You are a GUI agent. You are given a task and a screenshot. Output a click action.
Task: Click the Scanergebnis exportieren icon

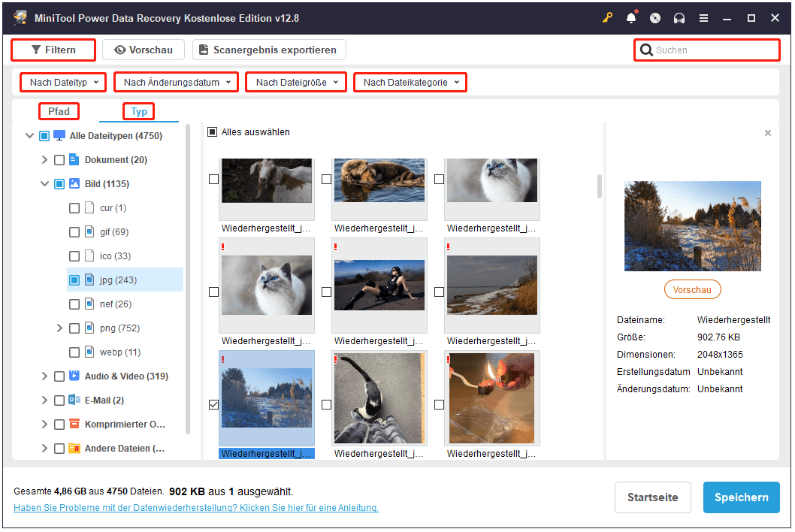tap(203, 50)
